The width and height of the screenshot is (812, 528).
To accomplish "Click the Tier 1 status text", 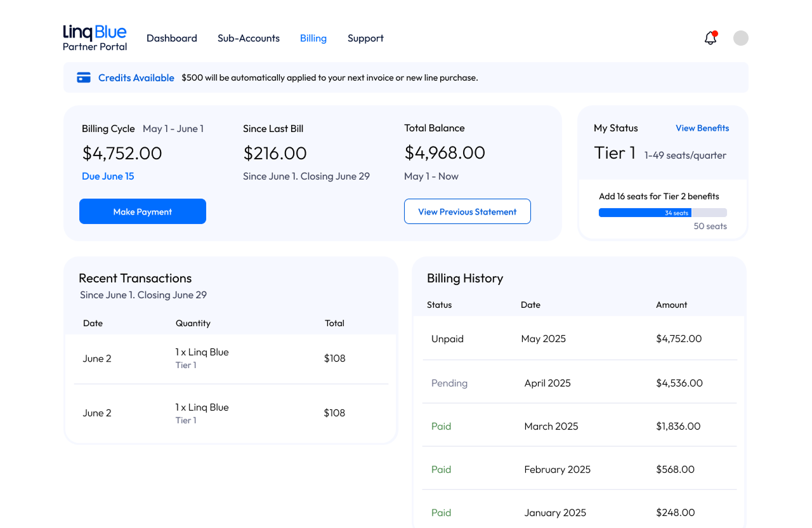I will point(615,153).
